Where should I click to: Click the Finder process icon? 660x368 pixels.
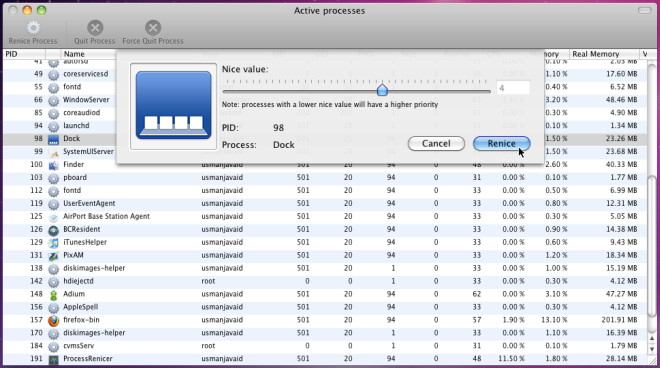[x=53, y=165]
